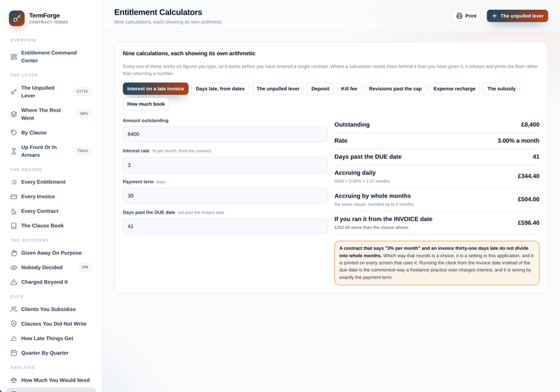The image size is (560, 392).
Task: Go to How Much You Would Need
Action: (50, 380)
